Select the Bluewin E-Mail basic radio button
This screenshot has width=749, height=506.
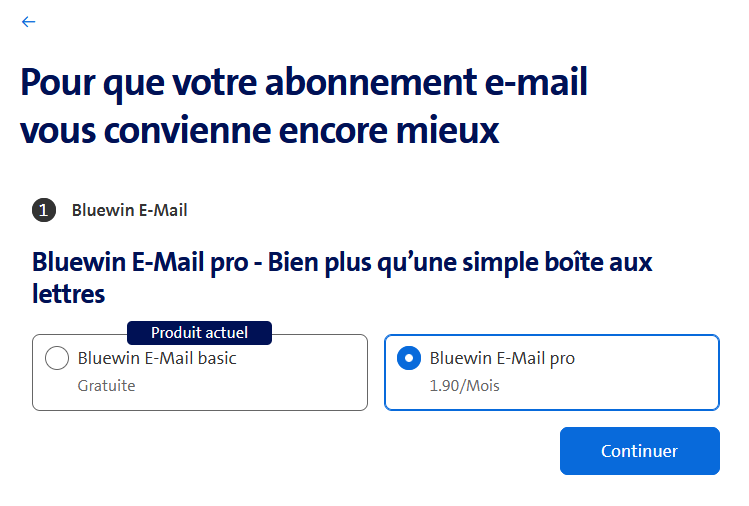[x=57, y=358]
